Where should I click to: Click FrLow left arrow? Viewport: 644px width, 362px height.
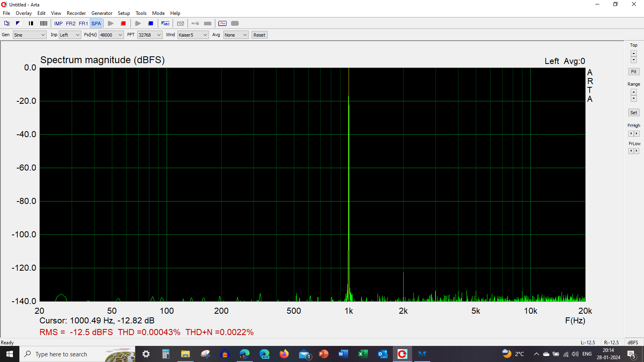click(x=631, y=151)
